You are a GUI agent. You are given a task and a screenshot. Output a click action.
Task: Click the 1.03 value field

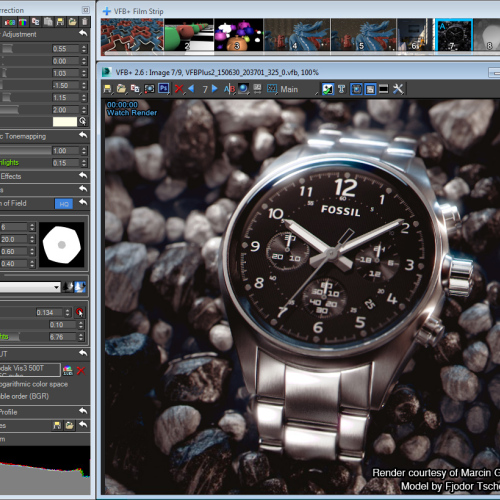[x=66, y=73]
